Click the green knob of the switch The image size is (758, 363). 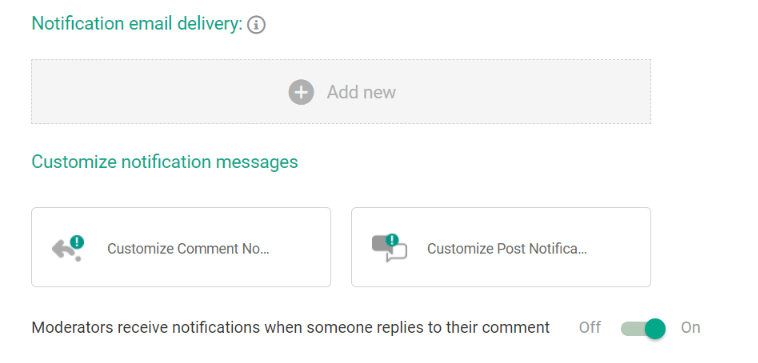pos(655,328)
